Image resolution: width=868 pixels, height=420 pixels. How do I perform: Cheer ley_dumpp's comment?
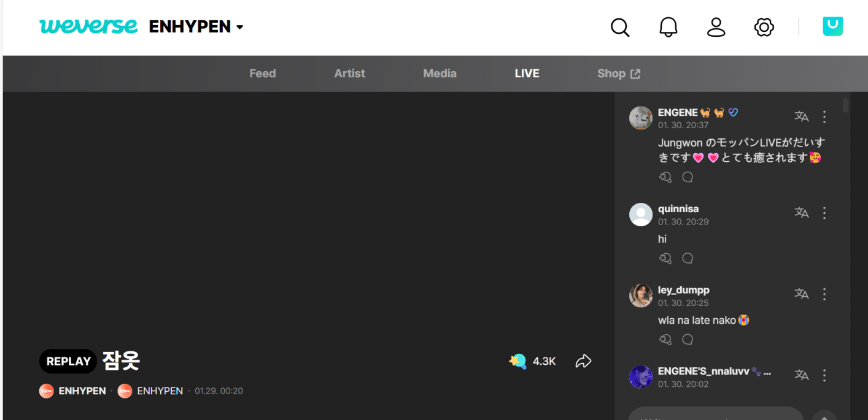665,339
